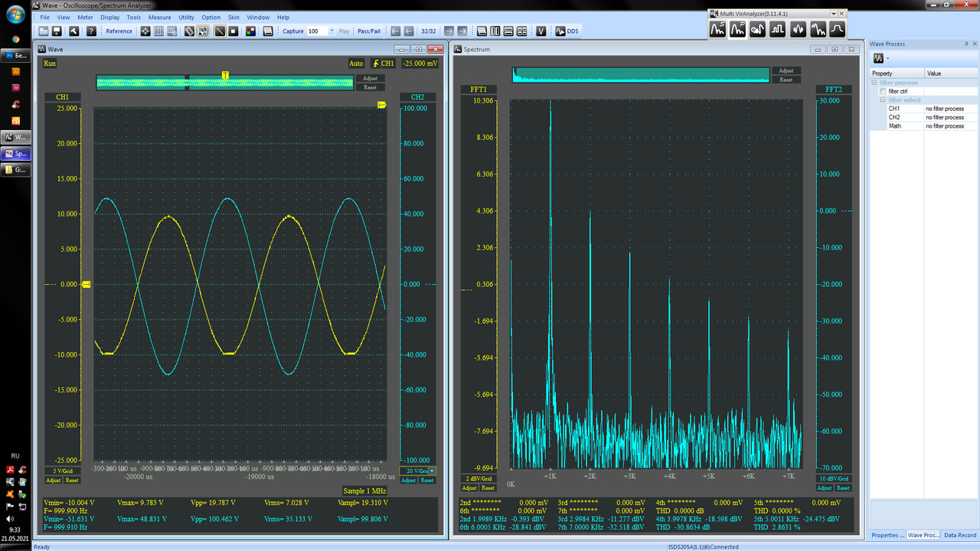Select first VirAnalyzer icon marked S

pyautogui.click(x=718, y=29)
